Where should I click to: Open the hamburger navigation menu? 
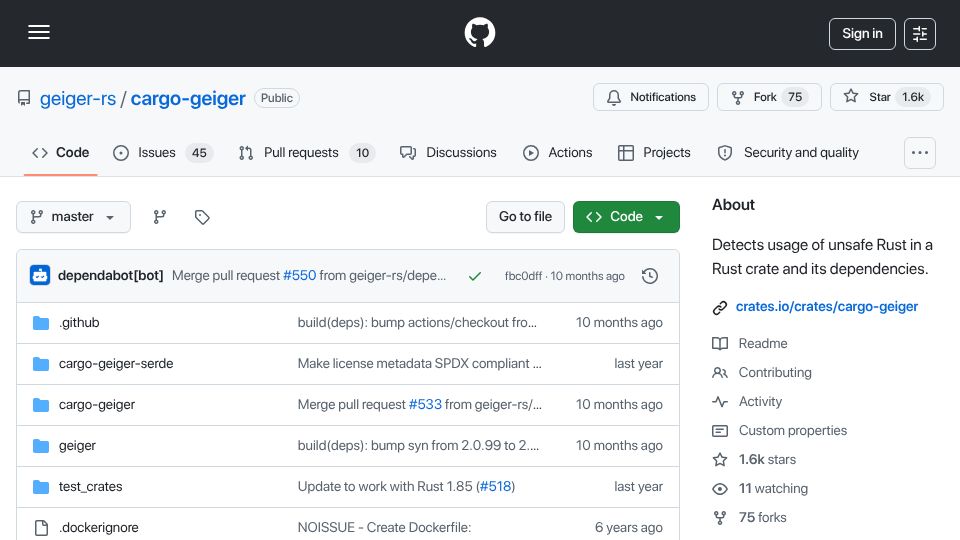39,33
